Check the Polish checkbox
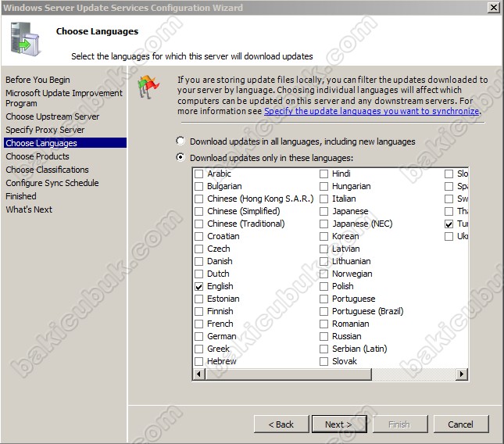This screenshot has width=504, height=444. coord(323,286)
